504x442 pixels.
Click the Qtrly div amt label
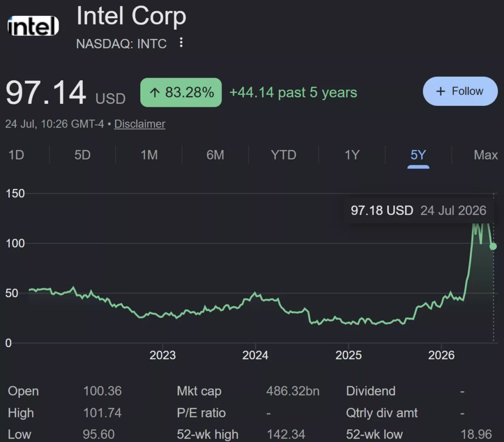coord(382,413)
